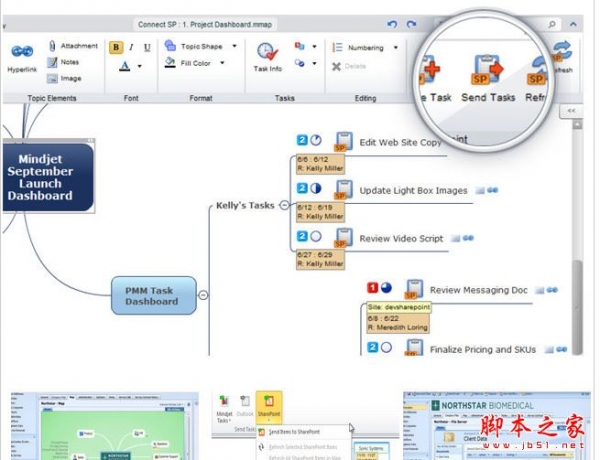Click task info box 6/8 : 6/22 Meredith Loring
Screen dimensions: 600x460
pyautogui.click(x=398, y=323)
